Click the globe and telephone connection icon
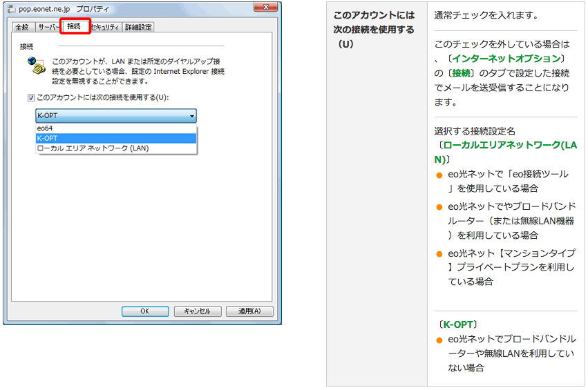The width and height of the screenshot is (588, 390). (x=35, y=64)
